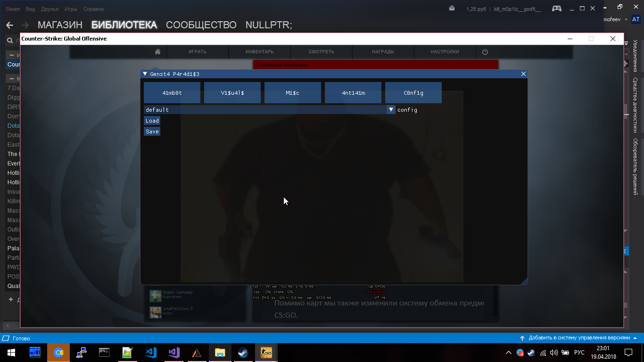
Task: Switch to Visual Studio via purple taskbar icon
Action: [173, 353]
